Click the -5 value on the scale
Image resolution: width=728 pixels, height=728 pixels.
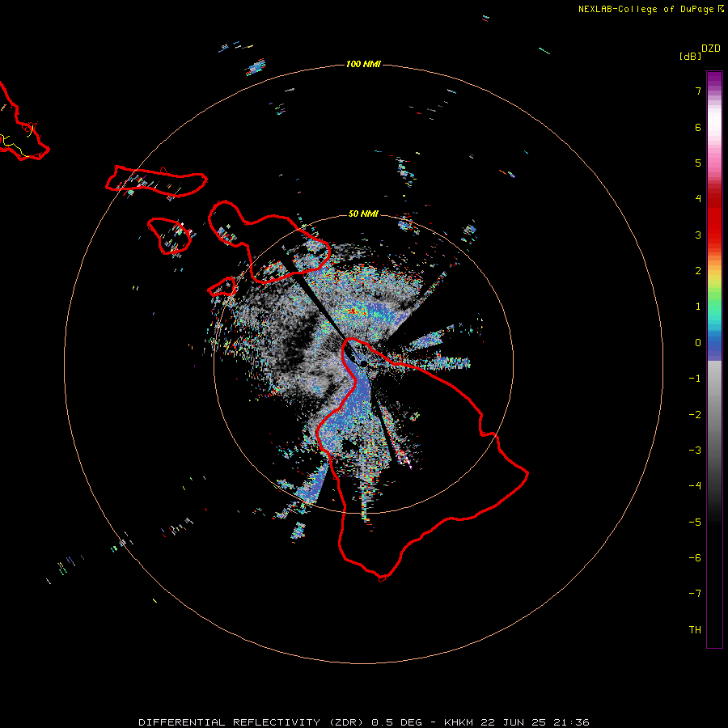[695, 523]
